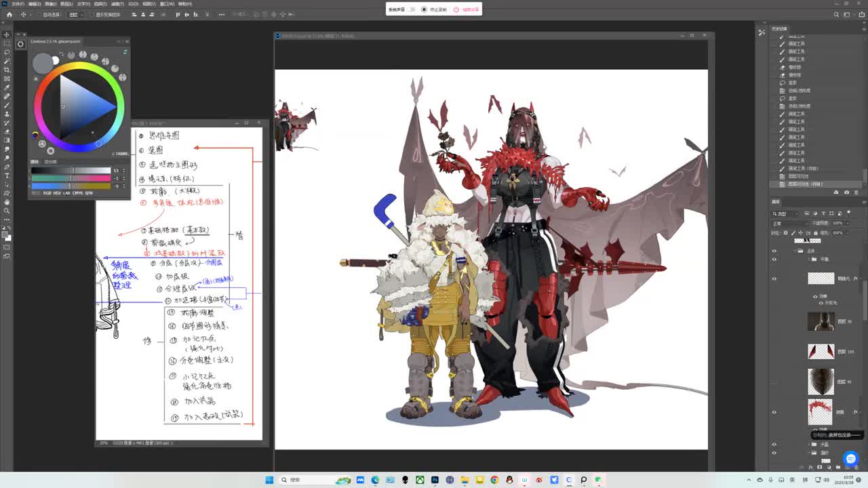Toggle the 自动选择 auto-select checkbox
This screenshot has height=488, width=868.
tap(39, 14)
